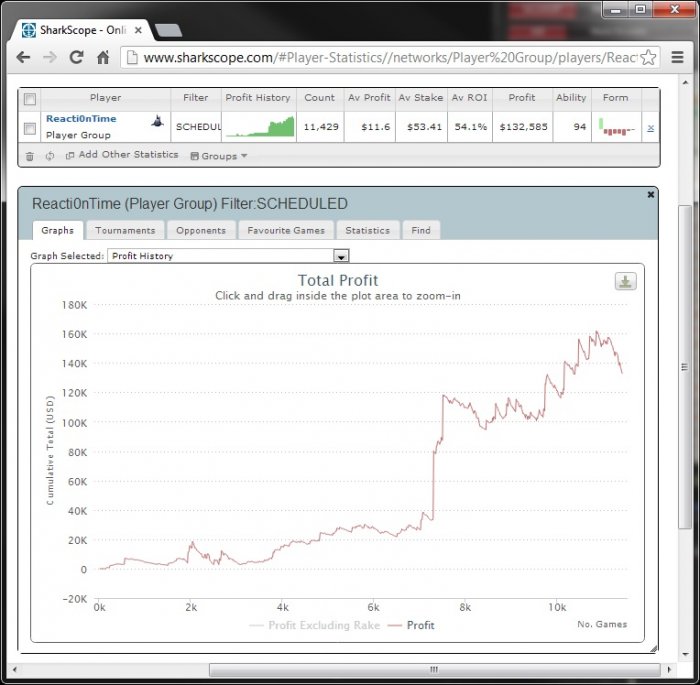
Task: Sort by the Player column header
Action: click(x=105, y=98)
